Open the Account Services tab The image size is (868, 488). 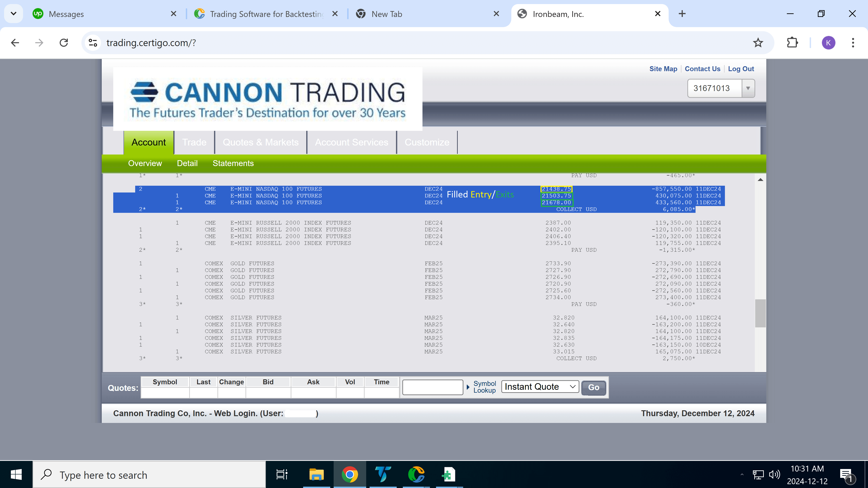coord(351,142)
